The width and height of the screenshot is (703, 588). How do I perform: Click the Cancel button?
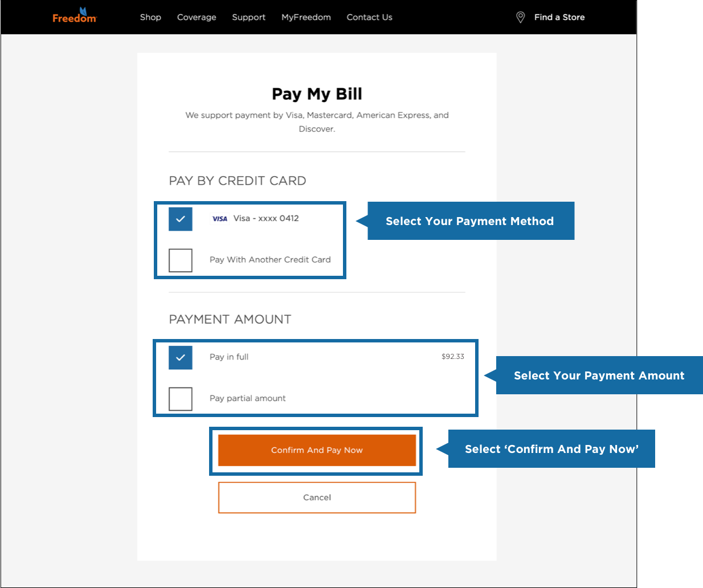[x=317, y=497]
